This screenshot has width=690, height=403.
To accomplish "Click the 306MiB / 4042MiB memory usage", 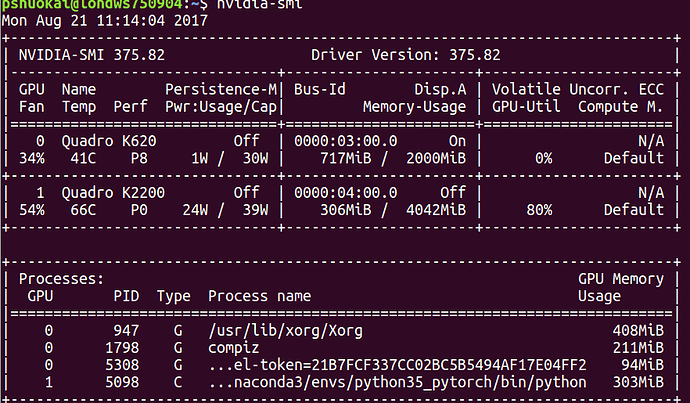I will (x=393, y=210).
